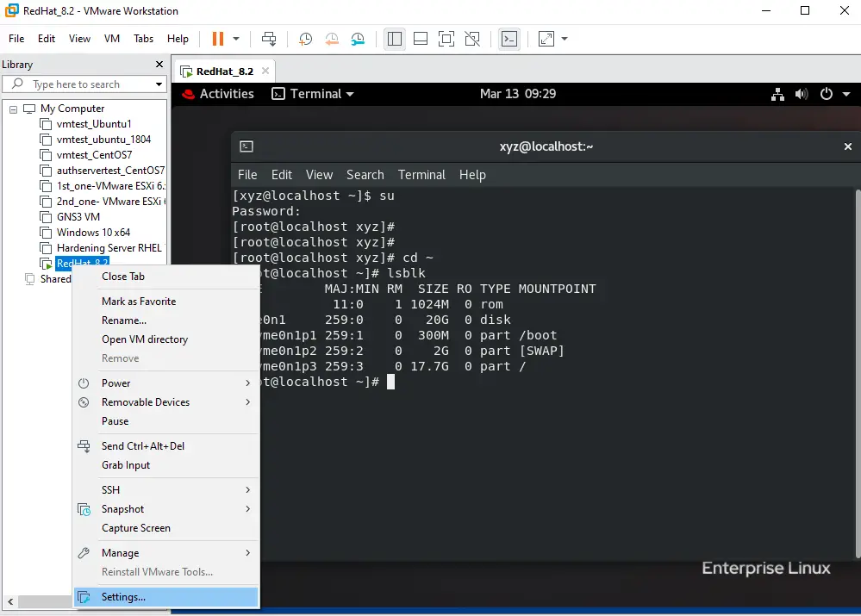861x616 pixels.
Task: Pause the virtual machine from toolbar
Action: coord(218,39)
